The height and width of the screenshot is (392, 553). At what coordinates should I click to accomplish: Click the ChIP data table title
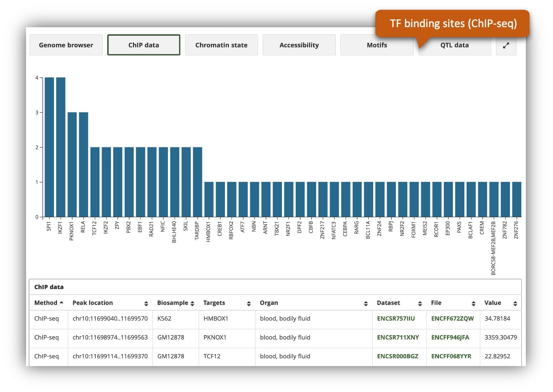[49, 287]
